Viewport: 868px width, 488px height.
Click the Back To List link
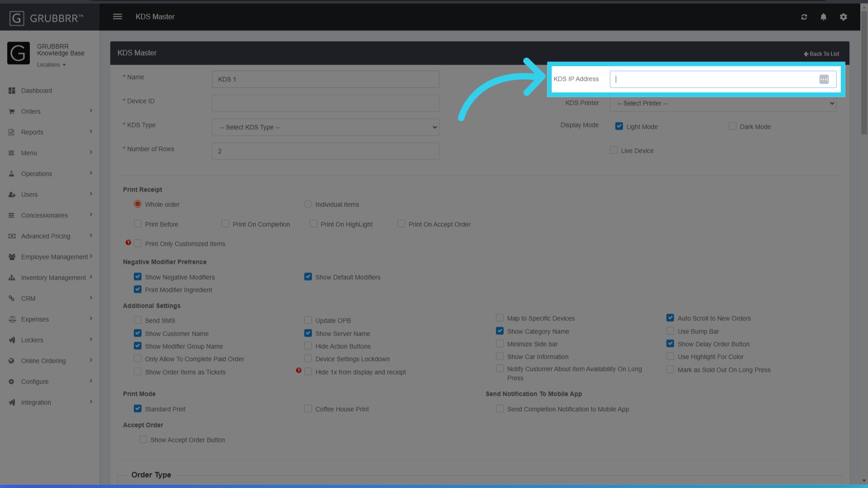(821, 54)
